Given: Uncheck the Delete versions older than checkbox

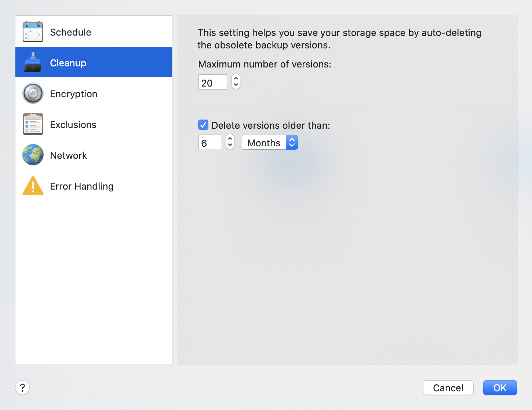Looking at the screenshot, I should click(x=203, y=125).
